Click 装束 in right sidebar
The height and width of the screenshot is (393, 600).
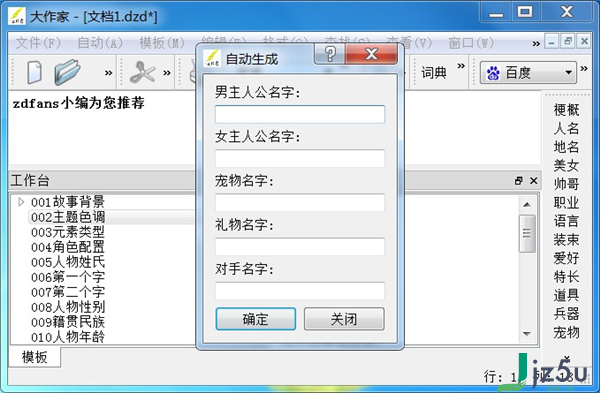566,240
